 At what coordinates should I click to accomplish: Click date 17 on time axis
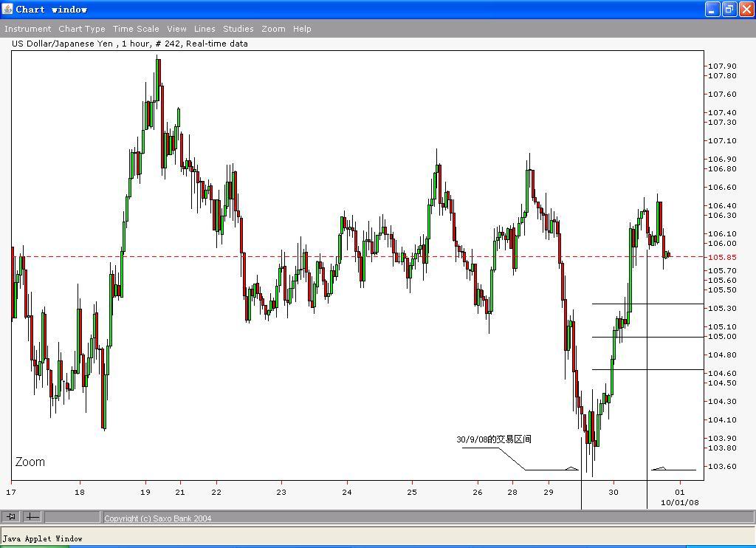(x=11, y=492)
